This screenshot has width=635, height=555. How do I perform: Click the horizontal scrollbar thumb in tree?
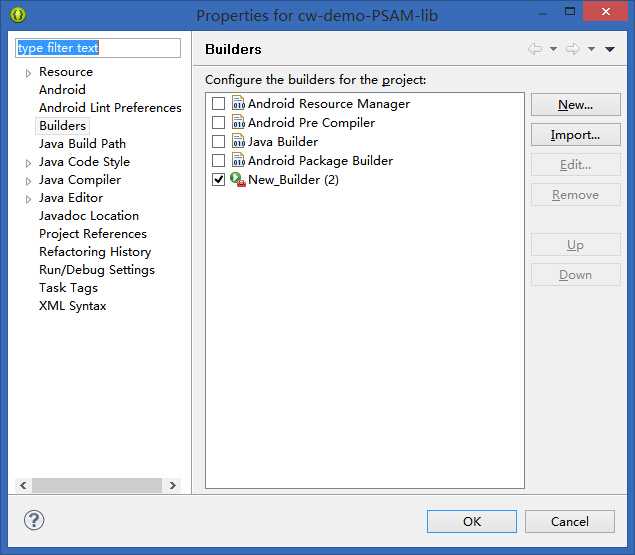coord(97,485)
